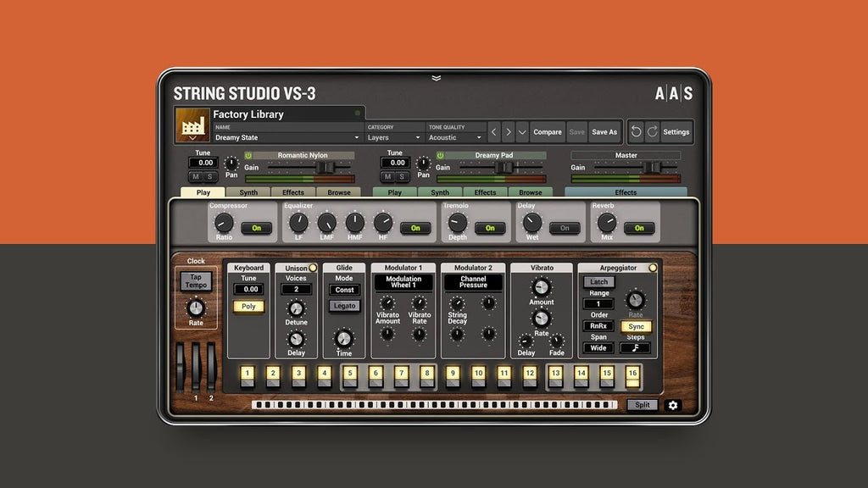Open Glide Mode Const selector
Image resolution: width=868 pixels, height=488 pixels.
pyautogui.click(x=344, y=290)
